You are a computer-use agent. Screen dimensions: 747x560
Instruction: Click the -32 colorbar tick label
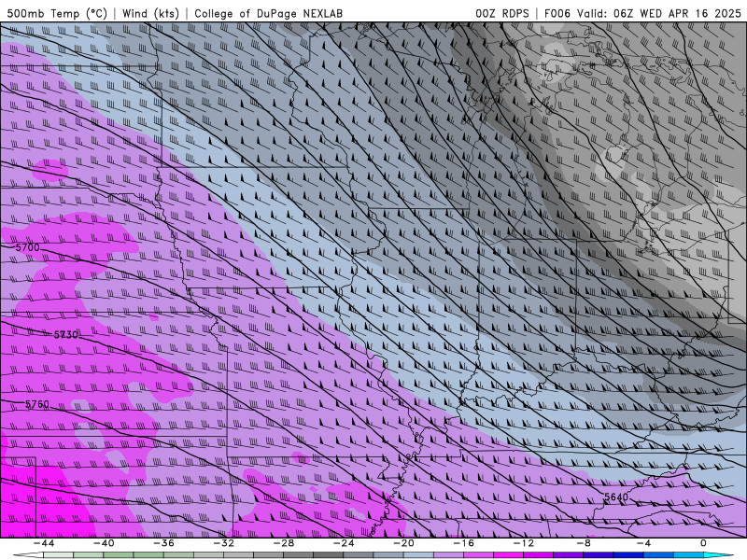tap(223, 543)
